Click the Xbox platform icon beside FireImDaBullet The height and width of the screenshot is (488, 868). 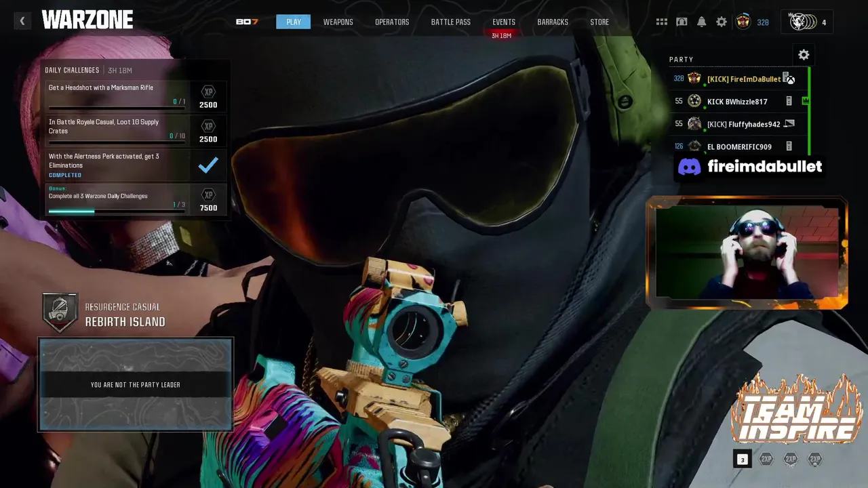(x=791, y=79)
